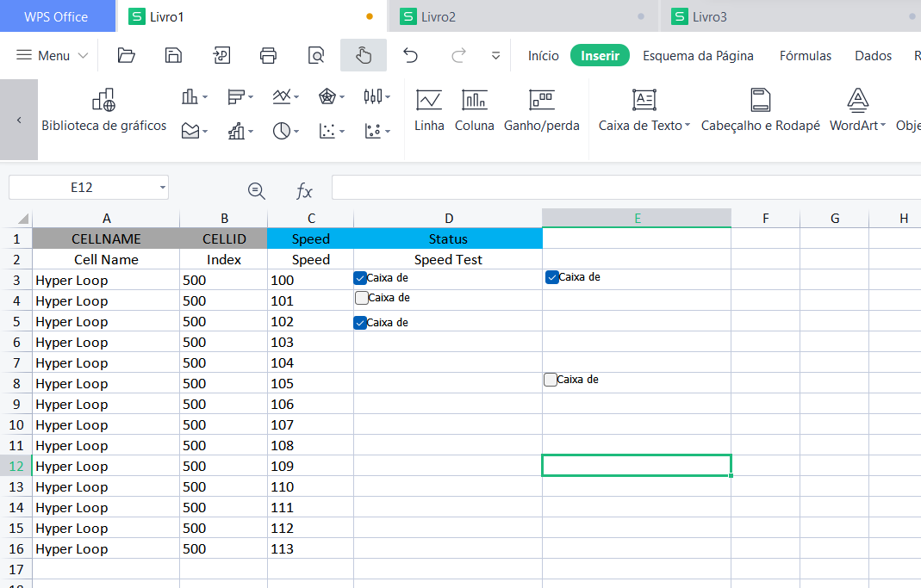Open the pie chart type dropdown
Image resolution: width=921 pixels, height=588 pixels.
tap(286, 132)
